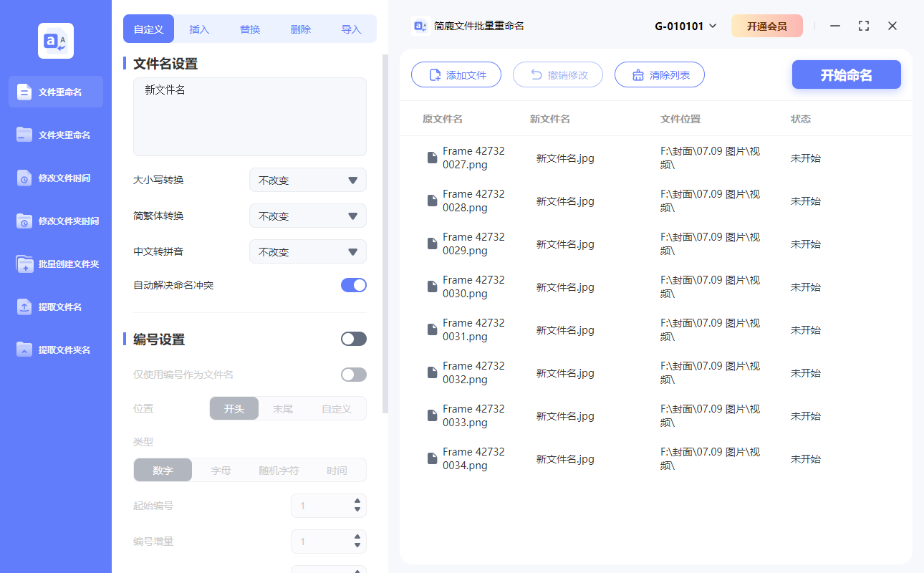Click the 起始编号 number field
This screenshot has width=924, height=573.
329,506
